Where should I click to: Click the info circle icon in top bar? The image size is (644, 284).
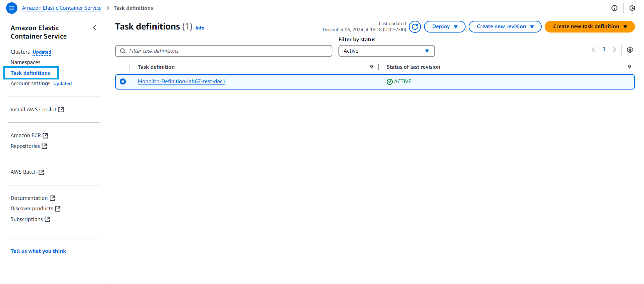(614, 8)
